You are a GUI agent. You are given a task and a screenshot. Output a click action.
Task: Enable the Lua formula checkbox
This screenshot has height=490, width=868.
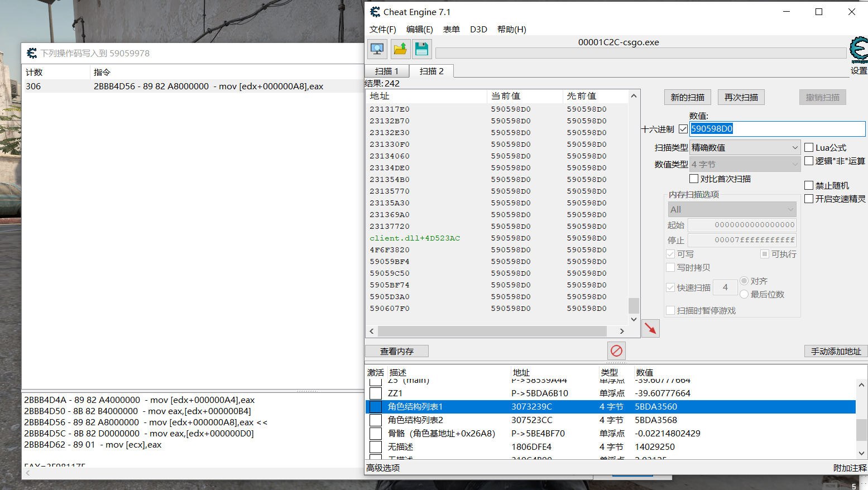tap(809, 147)
